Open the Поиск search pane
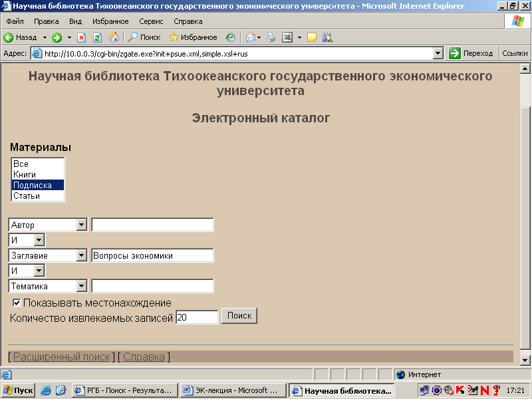532x399 pixels. 144,37
